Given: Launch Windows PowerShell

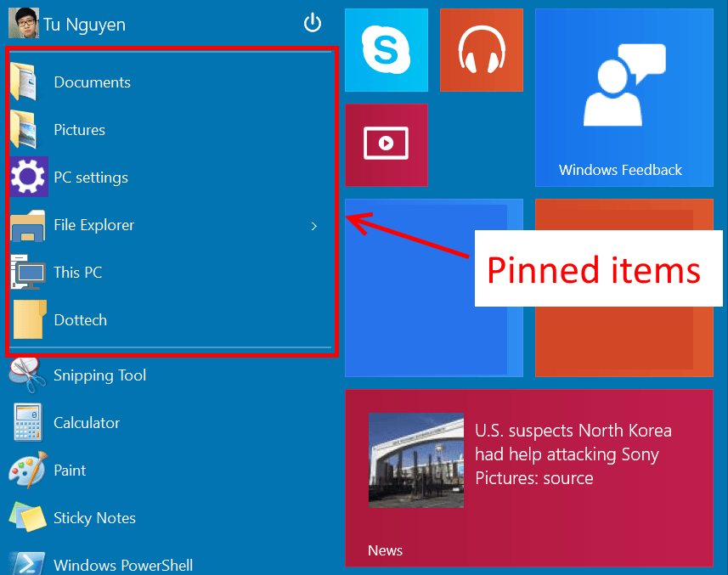Looking at the screenshot, I should [x=123, y=563].
